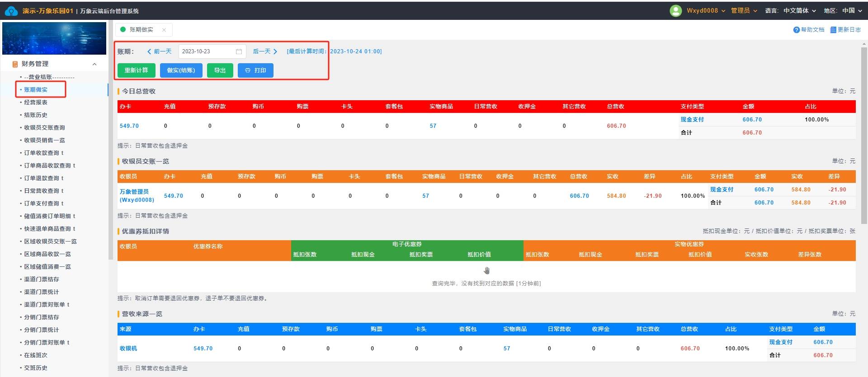Click the 重新计算 recalculate button
Viewport: 868px width, 377px height.
pyautogui.click(x=136, y=70)
